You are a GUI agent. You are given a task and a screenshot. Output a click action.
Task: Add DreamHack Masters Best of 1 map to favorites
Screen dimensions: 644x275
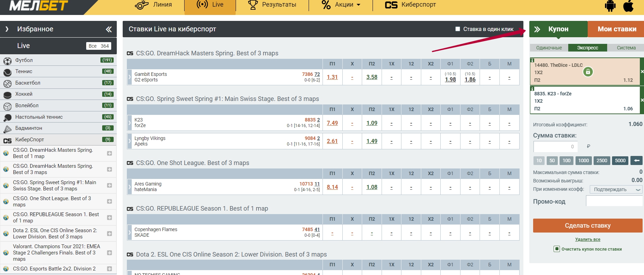[109, 153]
